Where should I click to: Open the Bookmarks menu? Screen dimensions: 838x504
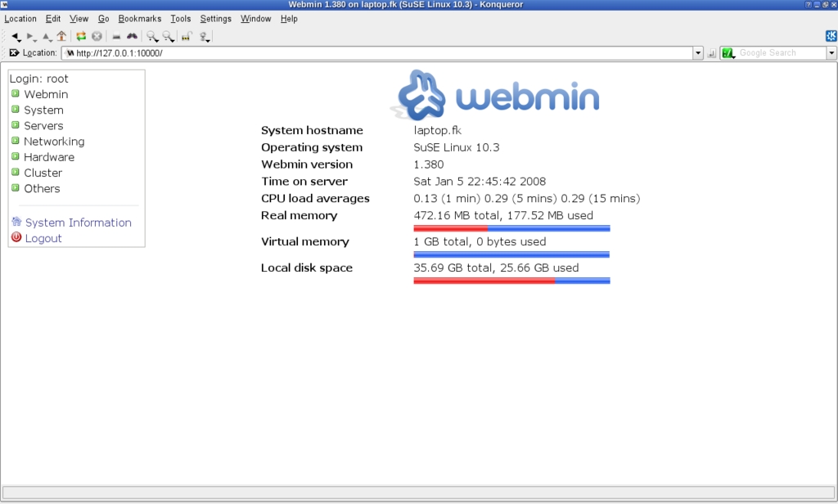pos(139,19)
